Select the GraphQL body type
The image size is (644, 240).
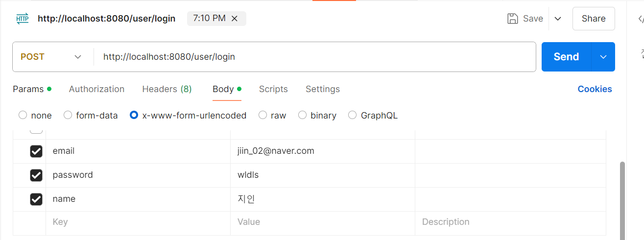click(353, 116)
